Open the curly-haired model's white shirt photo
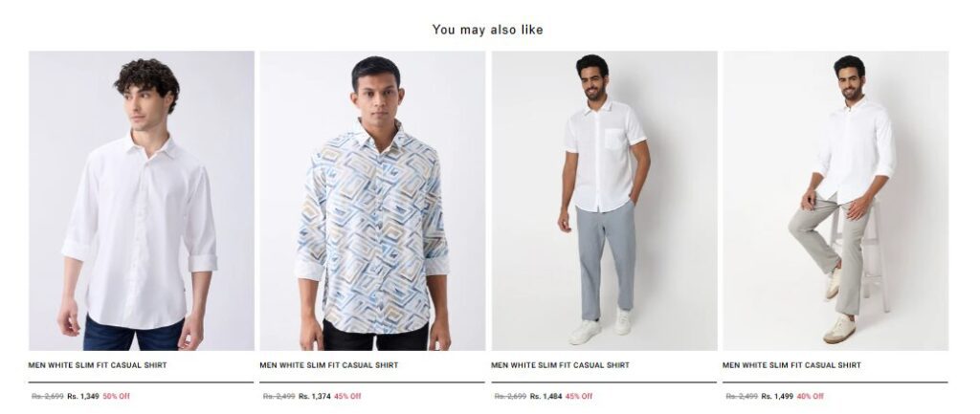Viewport: 980px width, 414px height. [142, 201]
